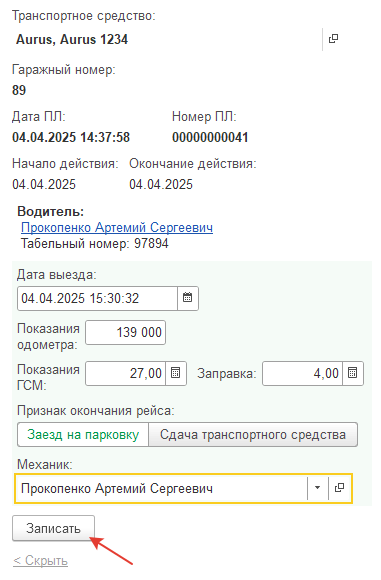Collapse the form with the Скрыть link
Screen dimensions: 381x580
click(x=40, y=561)
